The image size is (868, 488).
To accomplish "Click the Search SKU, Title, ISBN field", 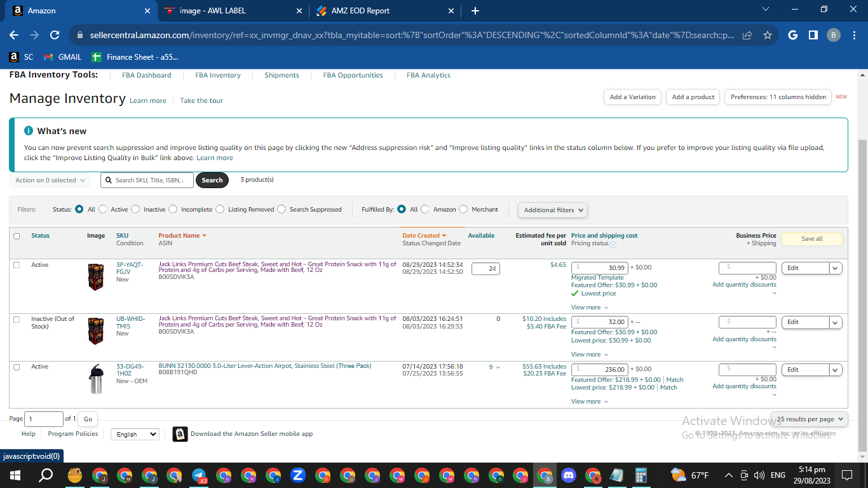I will pos(147,180).
